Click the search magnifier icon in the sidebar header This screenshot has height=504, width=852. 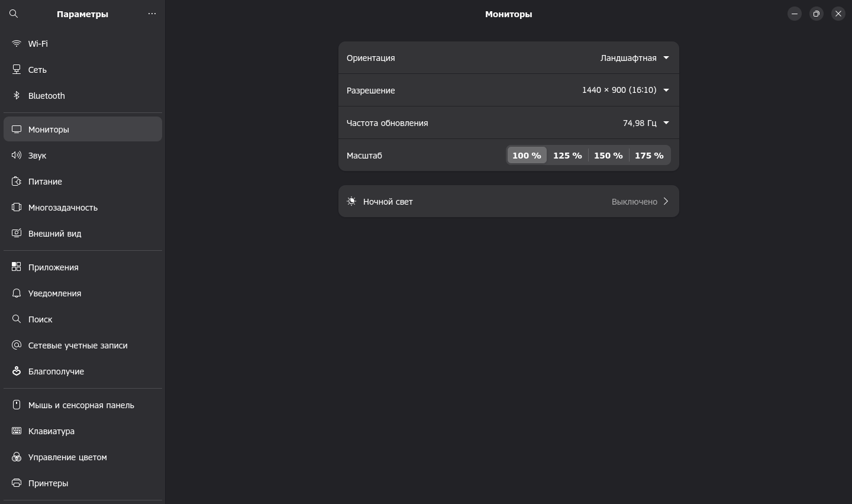pos(14,14)
